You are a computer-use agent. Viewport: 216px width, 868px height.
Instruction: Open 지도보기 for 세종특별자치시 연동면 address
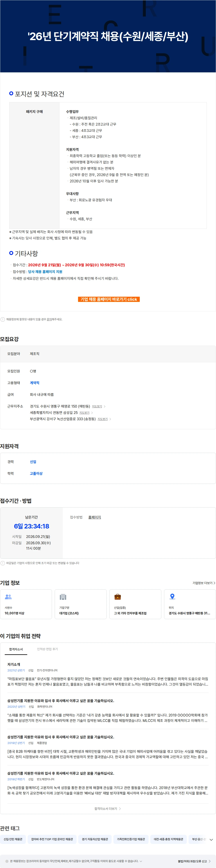86,413
